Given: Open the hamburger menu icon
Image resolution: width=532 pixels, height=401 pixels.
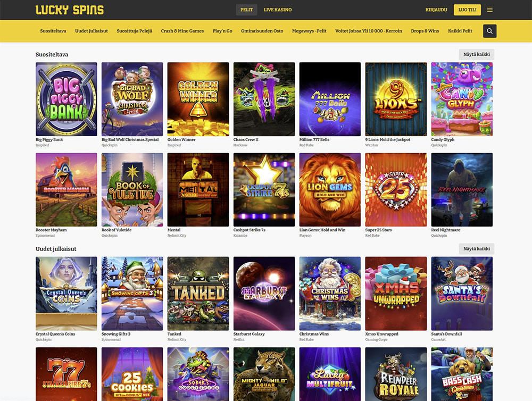Looking at the screenshot, I should click(x=489, y=10).
